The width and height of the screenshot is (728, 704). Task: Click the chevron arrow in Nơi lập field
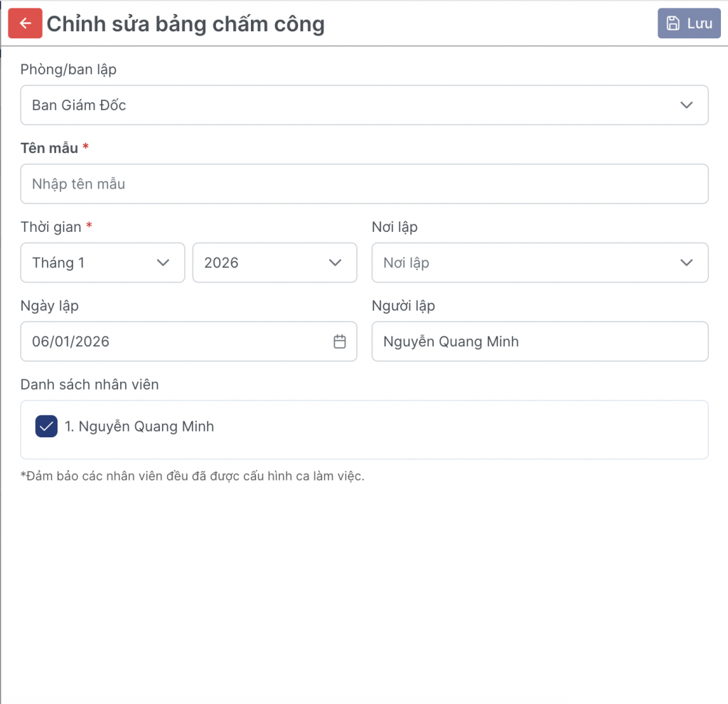click(686, 262)
